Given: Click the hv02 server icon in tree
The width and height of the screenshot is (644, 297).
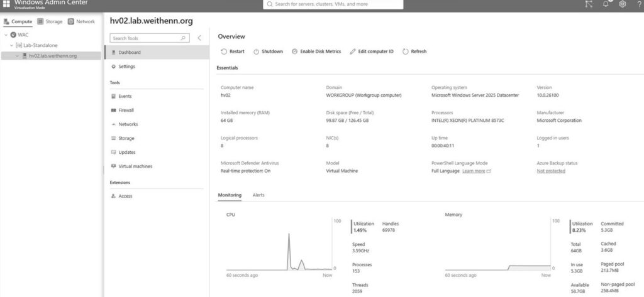Looking at the screenshot, I should [25, 56].
